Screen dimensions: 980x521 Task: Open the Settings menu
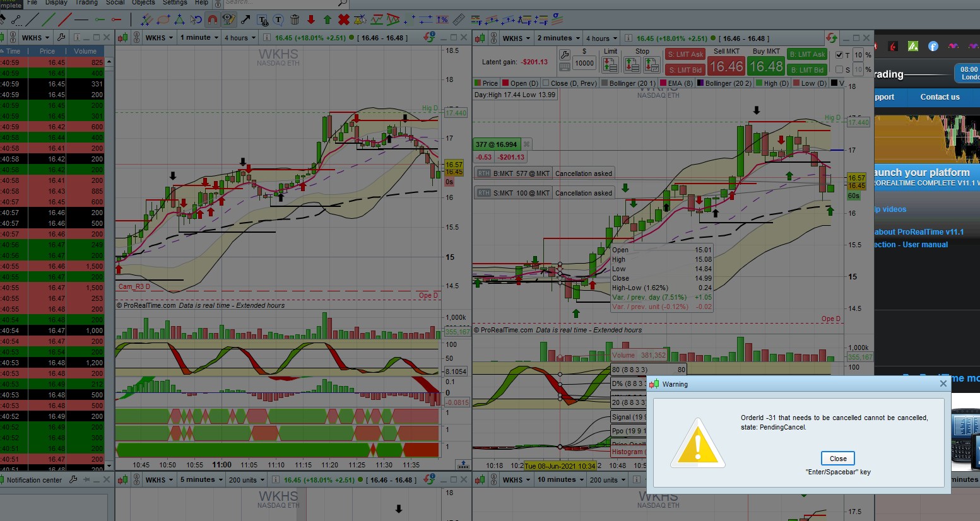(175, 3)
